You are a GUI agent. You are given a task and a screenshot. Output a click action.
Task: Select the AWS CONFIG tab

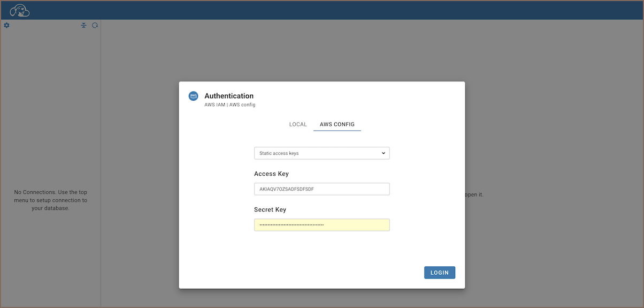point(337,124)
